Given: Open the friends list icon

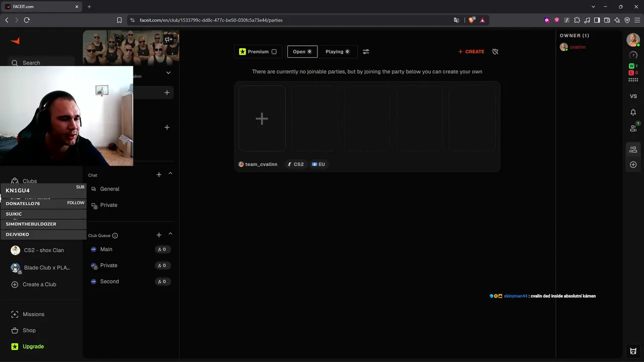Looking at the screenshot, I should [633, 128].
